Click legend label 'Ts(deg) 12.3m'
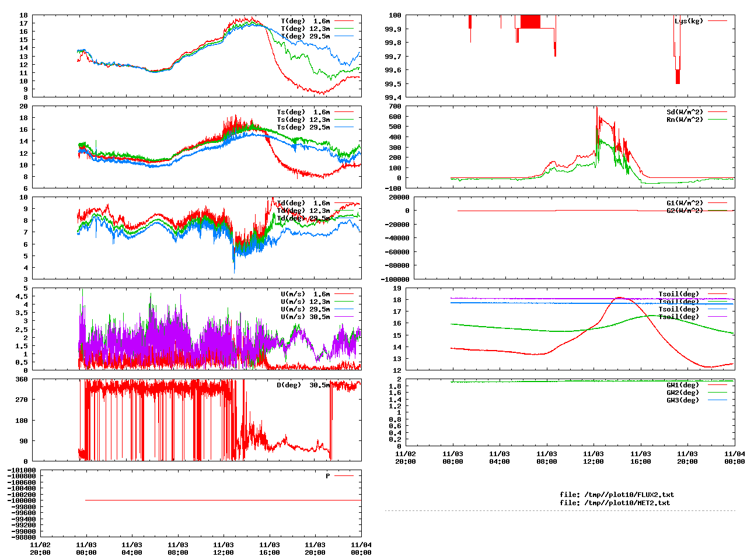 tap(303, 120)
